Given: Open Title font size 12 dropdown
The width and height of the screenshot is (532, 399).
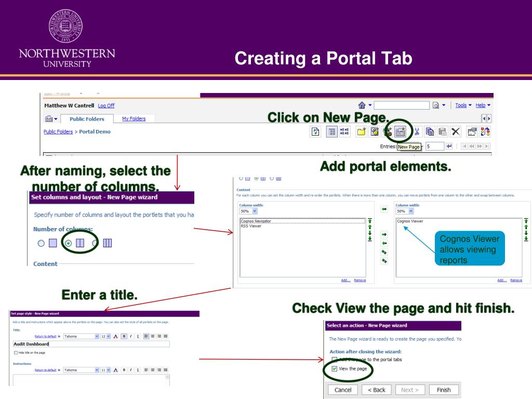Looking at the screenshot, I should click(x=105, y=336).
